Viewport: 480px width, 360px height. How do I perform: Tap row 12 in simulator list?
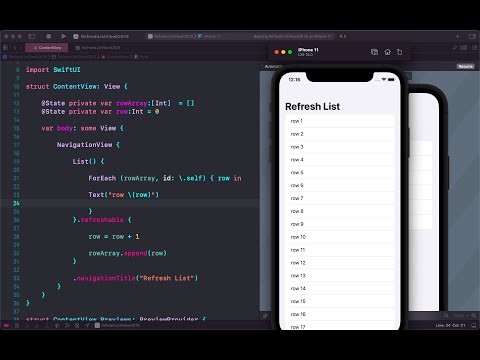[340, 263]
